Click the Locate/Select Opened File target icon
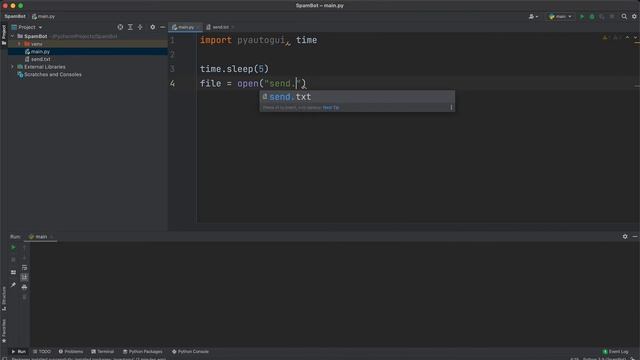 120,27
